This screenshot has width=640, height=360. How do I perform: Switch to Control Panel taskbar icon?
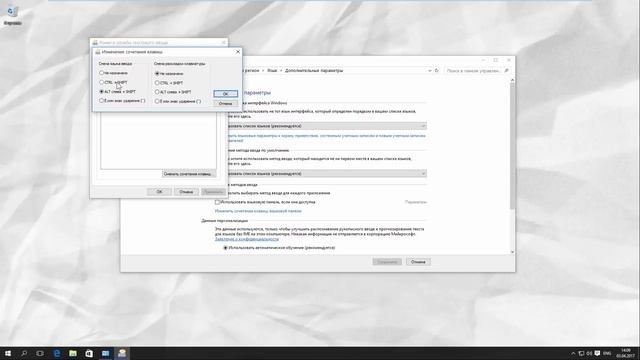click(x=105, y=353)
